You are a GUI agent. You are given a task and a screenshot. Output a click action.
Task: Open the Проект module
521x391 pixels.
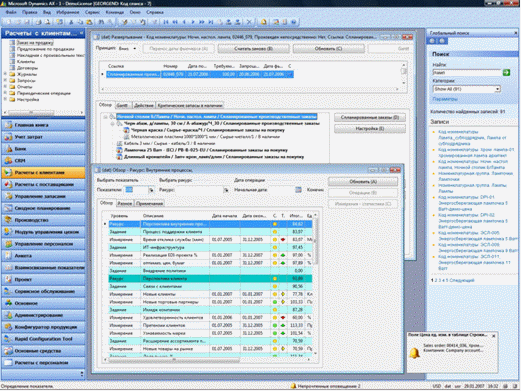click(x=43, y=279)
